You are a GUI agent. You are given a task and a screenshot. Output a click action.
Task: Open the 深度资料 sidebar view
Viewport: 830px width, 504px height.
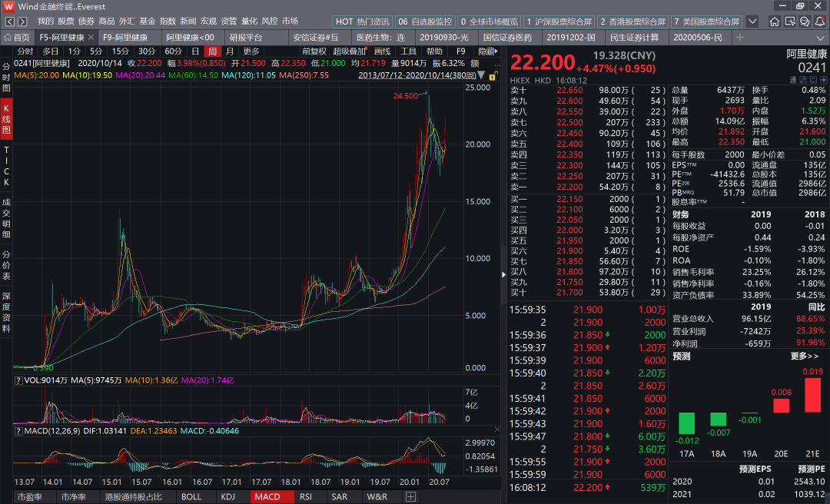pos(6,313)
